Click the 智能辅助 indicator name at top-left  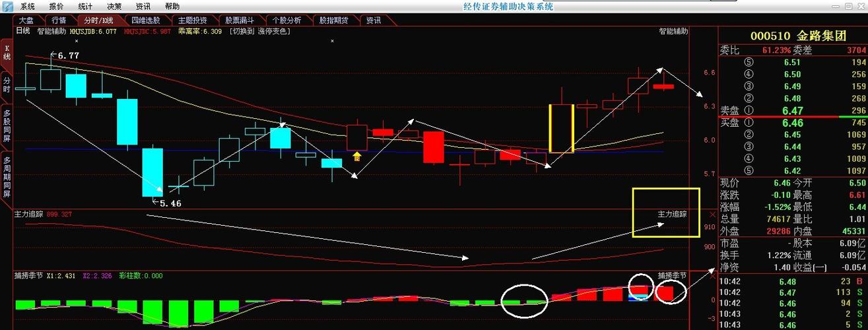tap(51, 31)
